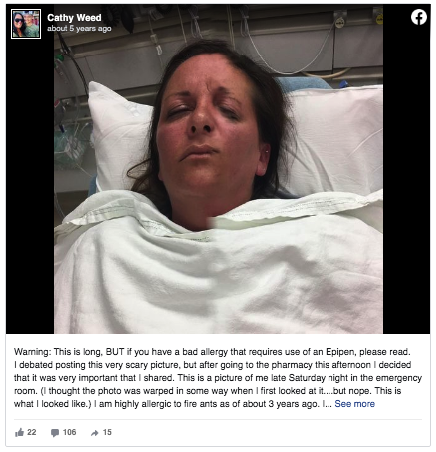The width and height of the screenshot is (436, 452).
Task: Click the 'about 5 years ago' timestamp
Action: tap(79, 29)
